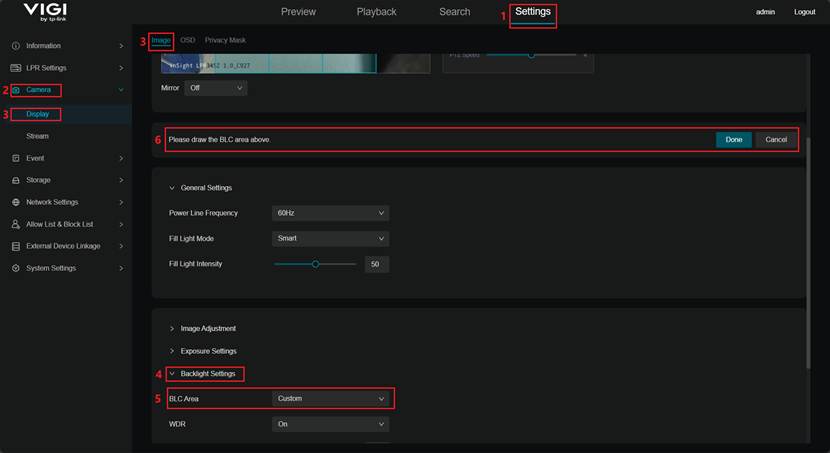The width and height of the screenshot is (830, 453).
Task: Click the Logout link
Action: coord(804,12)
